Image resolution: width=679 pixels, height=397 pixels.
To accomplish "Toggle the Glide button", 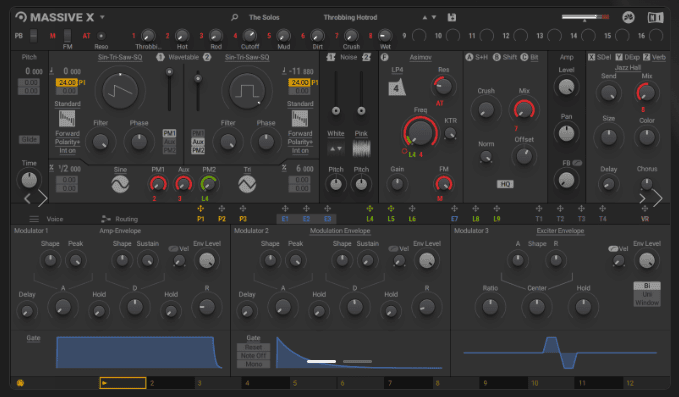I will 29,139.
